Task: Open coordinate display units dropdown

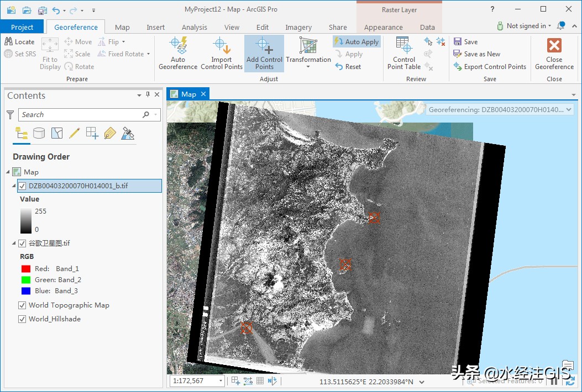Action: (x=422, y=382)
